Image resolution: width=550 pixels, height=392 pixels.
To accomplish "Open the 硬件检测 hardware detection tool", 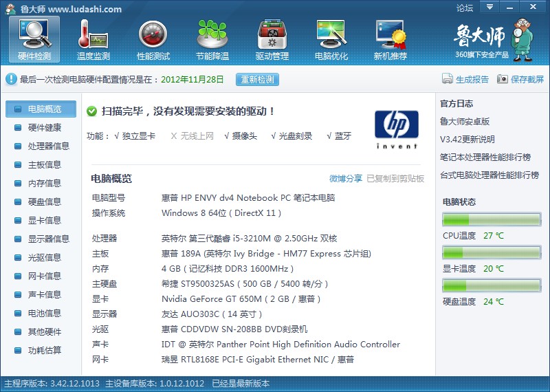I will [x=34, y=40].
